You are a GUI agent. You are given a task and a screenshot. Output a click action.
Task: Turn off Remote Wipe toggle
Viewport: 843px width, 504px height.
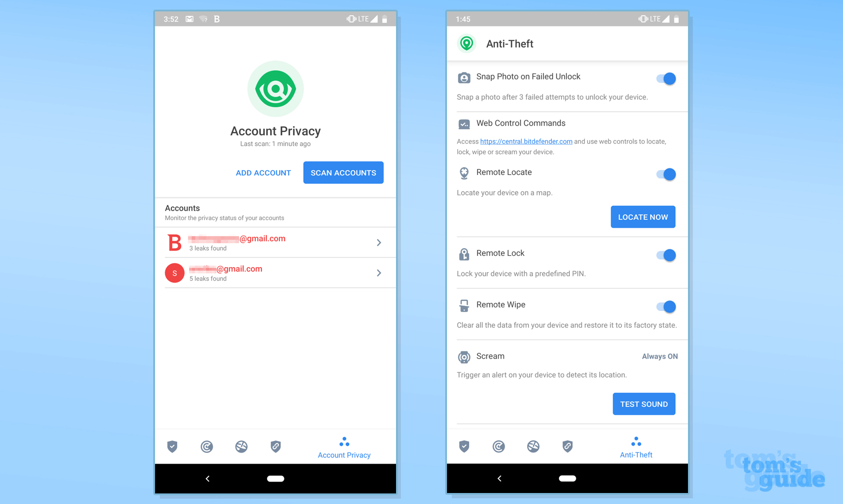668,306
